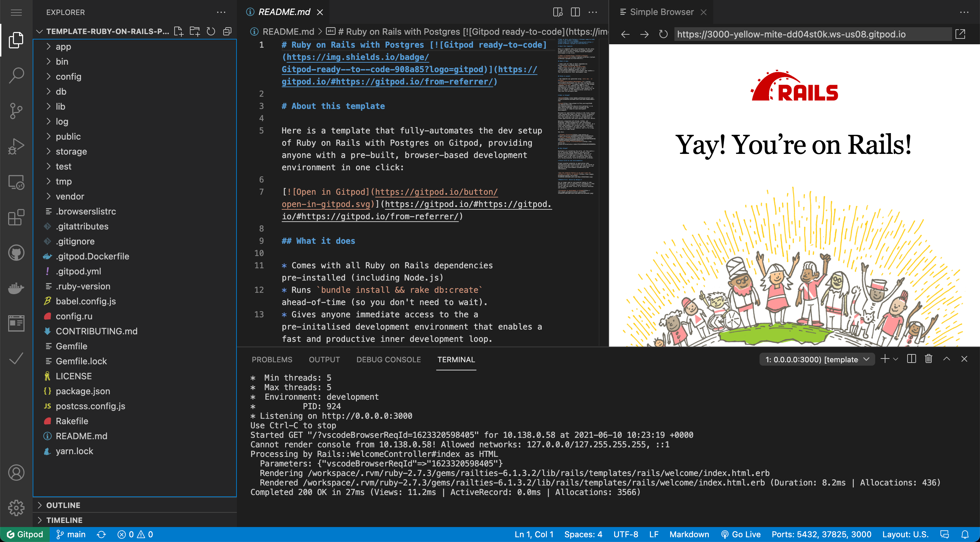This screenshot has height=542, width=980.
Task: Open notifications bell in status bar
Action: 965,535
